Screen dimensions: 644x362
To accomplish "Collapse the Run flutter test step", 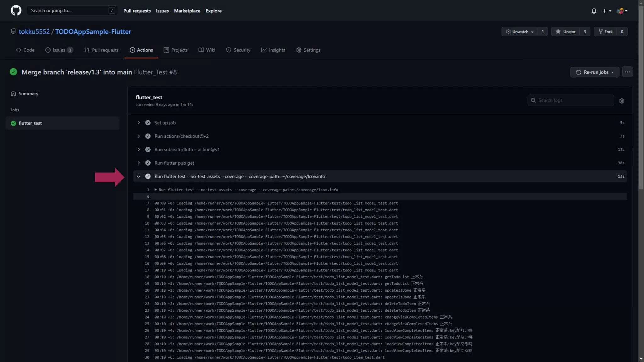I will pos(139,177).
